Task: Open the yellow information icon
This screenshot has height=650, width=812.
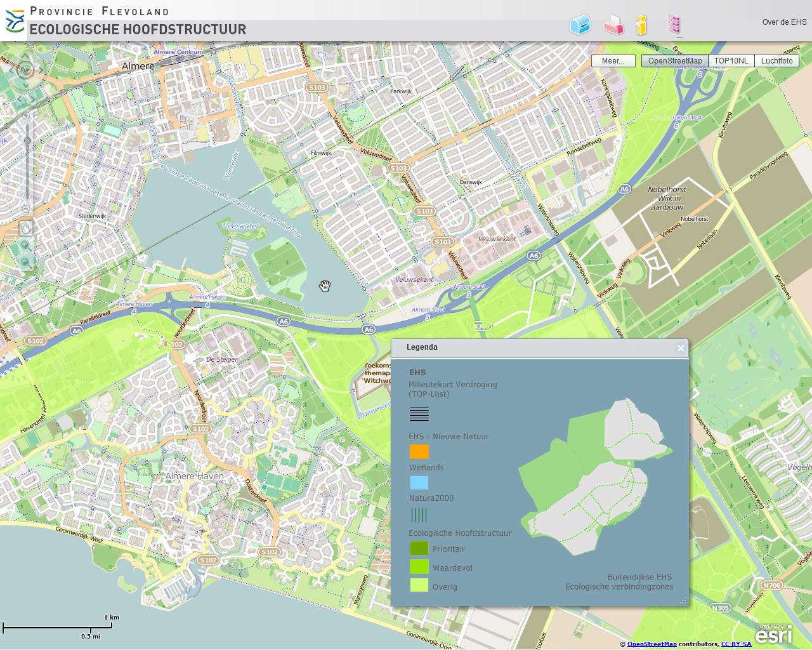Action: 641,25
